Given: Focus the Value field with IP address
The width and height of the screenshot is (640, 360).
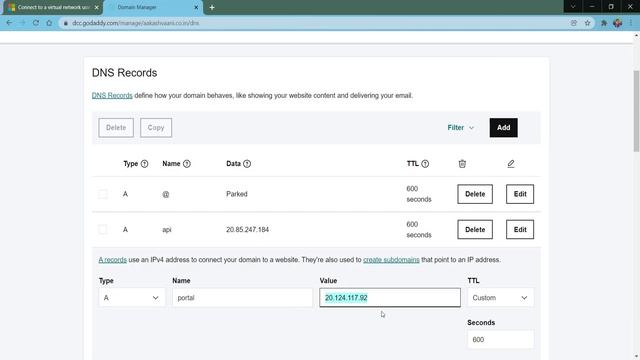Looking at the screenshot, I should tap(390, 298).
